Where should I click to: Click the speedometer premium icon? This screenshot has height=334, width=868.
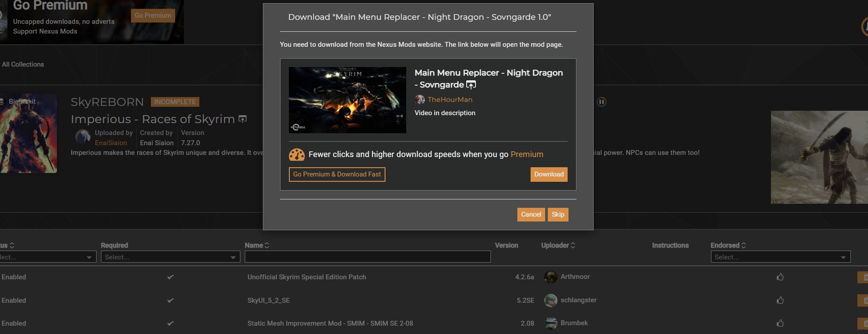[297, 154]
